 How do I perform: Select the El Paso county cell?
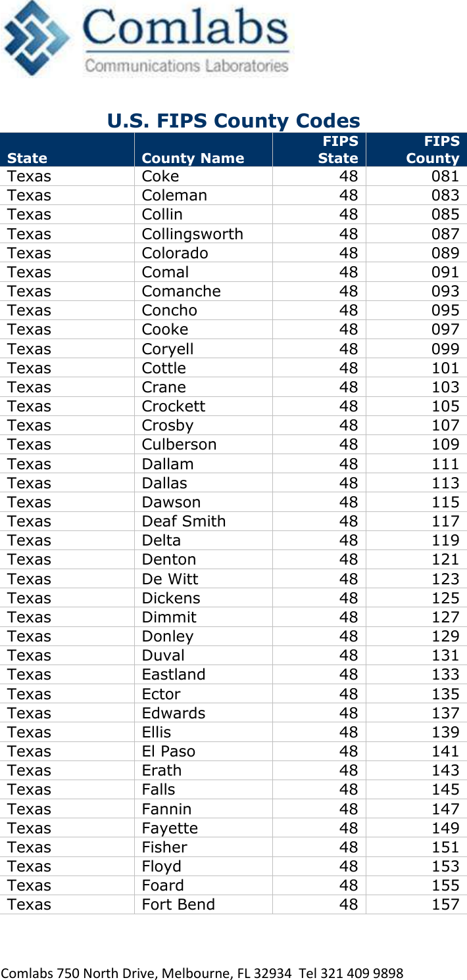(x=168, y=751)
